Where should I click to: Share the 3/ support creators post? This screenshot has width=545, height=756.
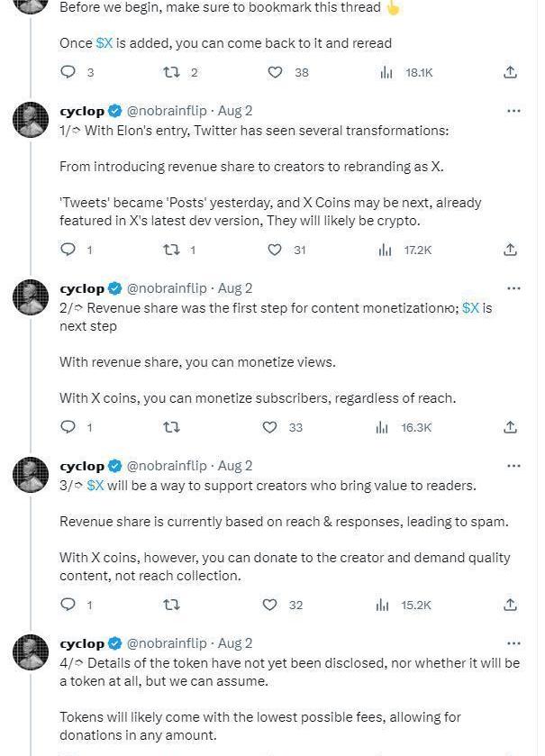pyautogui.click(x=510, y=605)
